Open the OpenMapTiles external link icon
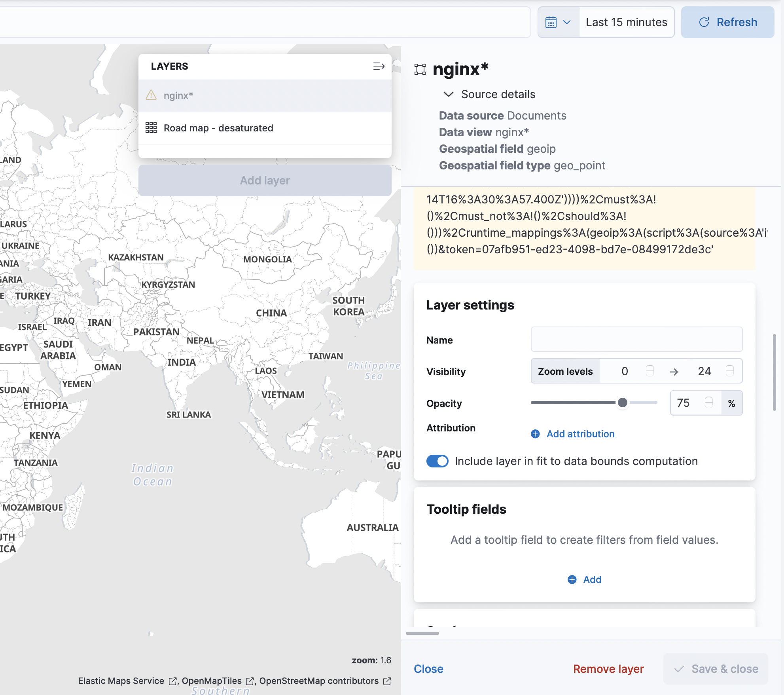The height and width of the screenshot is (695, 784). (250, 681)
